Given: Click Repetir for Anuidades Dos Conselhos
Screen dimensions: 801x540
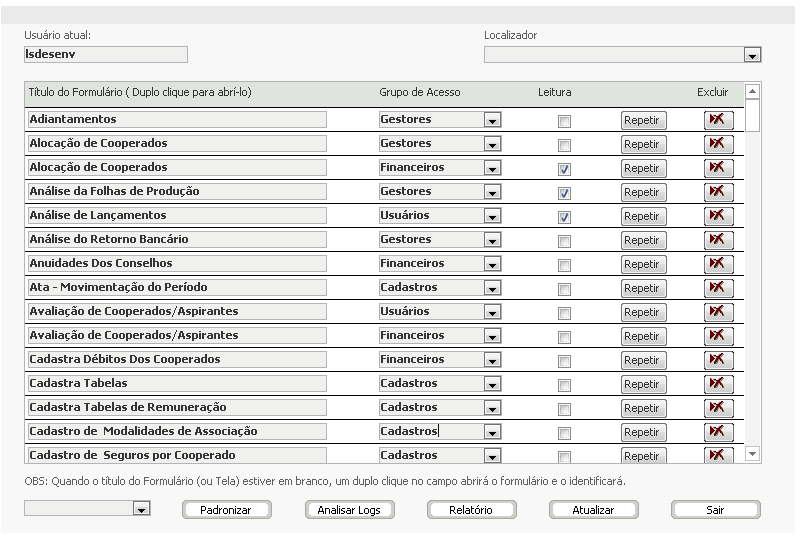Looking at the screenshot, I should (643, 264).
